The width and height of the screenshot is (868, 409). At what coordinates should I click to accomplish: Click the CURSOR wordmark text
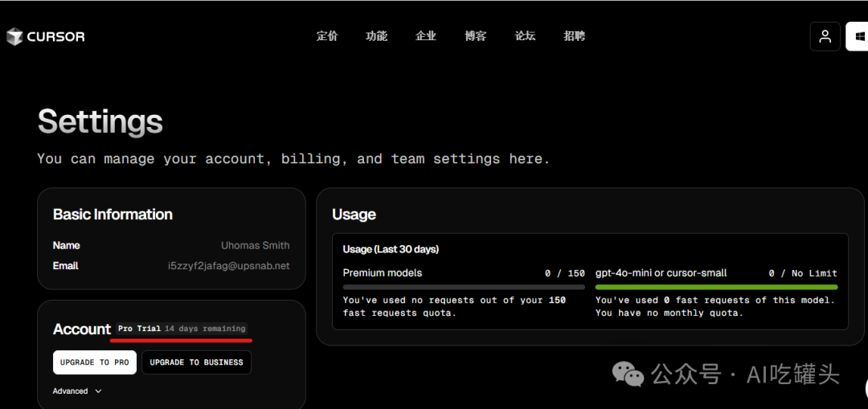click(56, 37)
